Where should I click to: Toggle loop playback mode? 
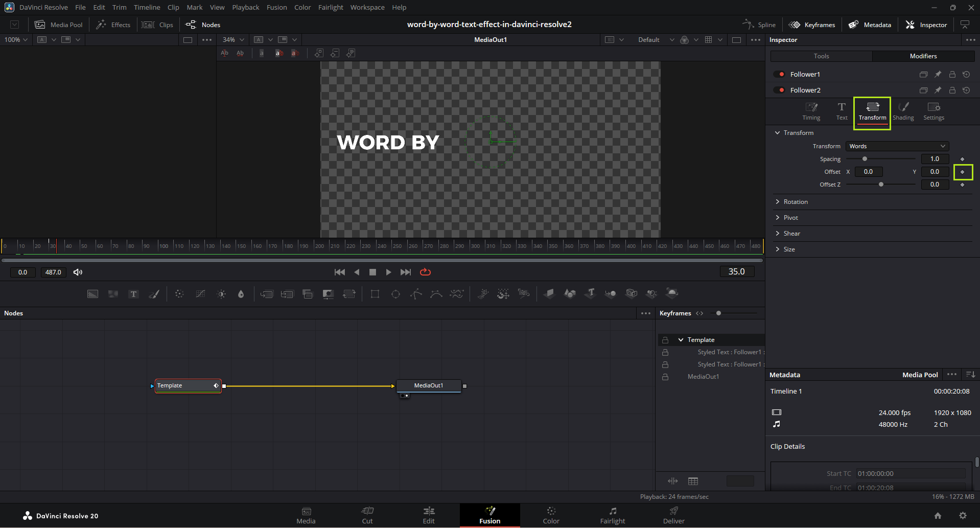425,272
